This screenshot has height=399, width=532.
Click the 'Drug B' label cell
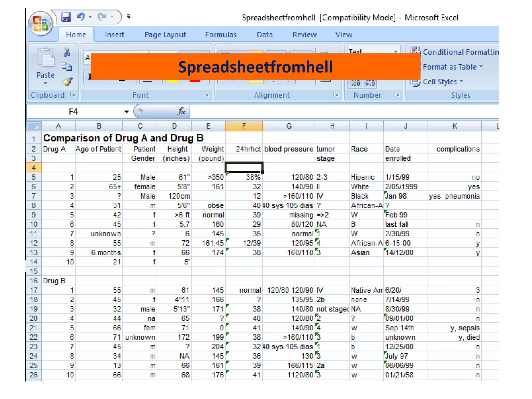pyautogui.click(x=59, y=281)
